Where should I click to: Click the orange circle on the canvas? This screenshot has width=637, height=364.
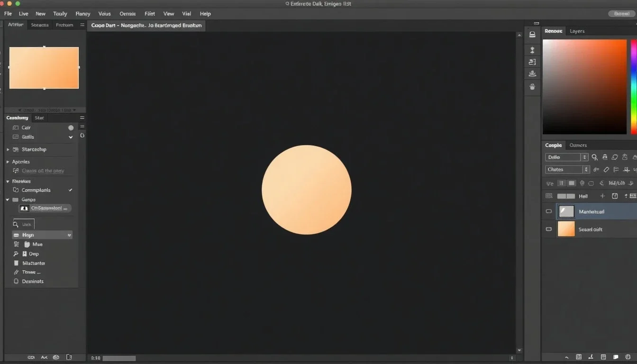pos(307,190)
